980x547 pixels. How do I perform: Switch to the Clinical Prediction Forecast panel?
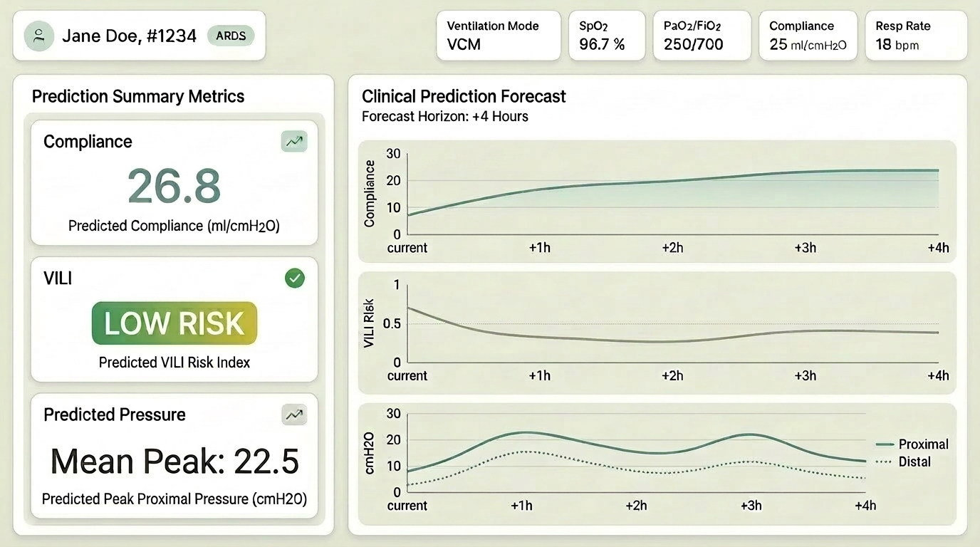click(x=463, y=95)
